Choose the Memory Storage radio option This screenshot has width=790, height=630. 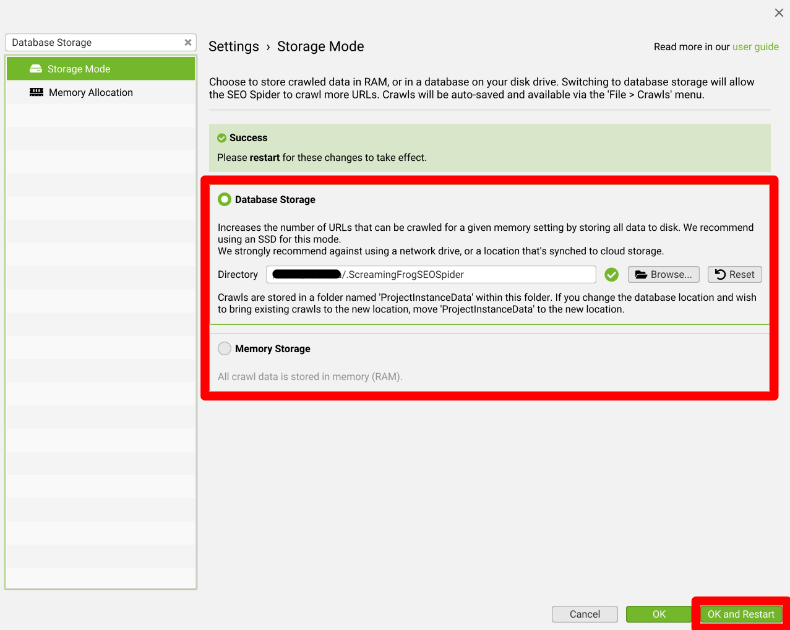tap(224, 349)
